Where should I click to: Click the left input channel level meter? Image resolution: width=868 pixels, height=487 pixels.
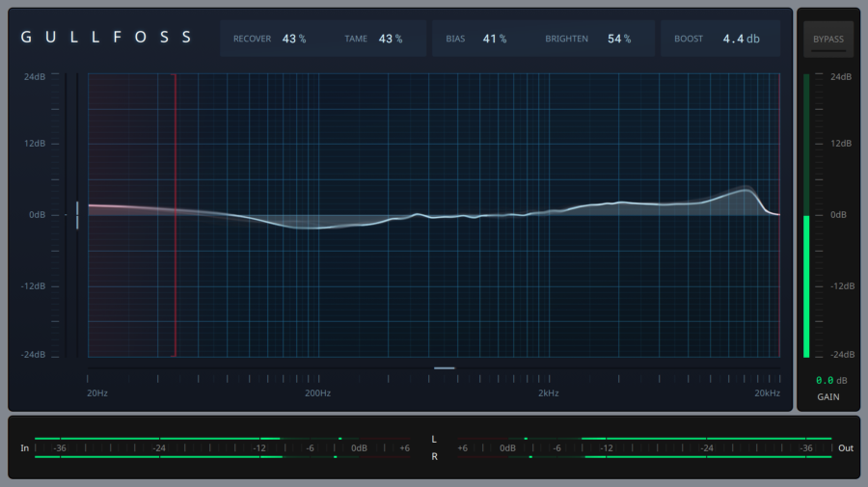pos(223,438)
